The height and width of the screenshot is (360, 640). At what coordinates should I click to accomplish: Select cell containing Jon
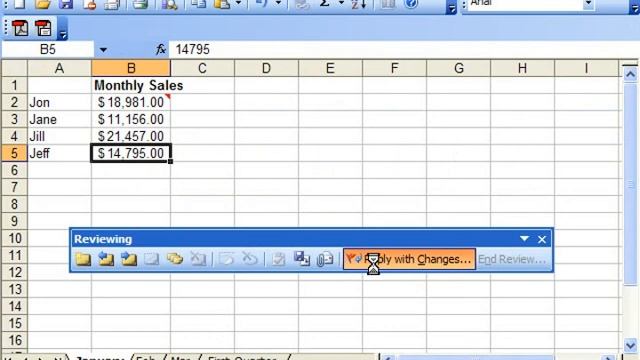point(59,102)
